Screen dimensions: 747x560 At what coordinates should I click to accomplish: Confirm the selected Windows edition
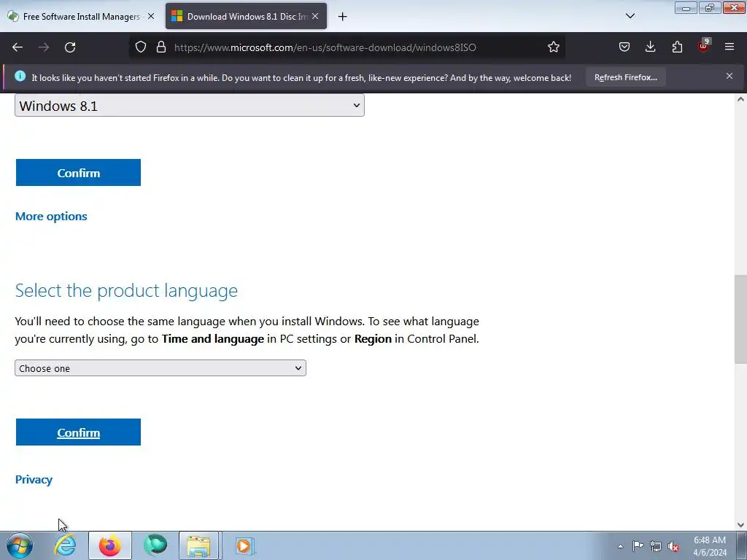point(78,172)
